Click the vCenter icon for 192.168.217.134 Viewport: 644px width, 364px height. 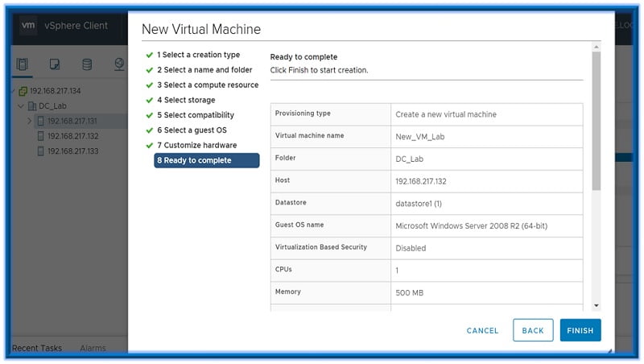coord(23,91)
